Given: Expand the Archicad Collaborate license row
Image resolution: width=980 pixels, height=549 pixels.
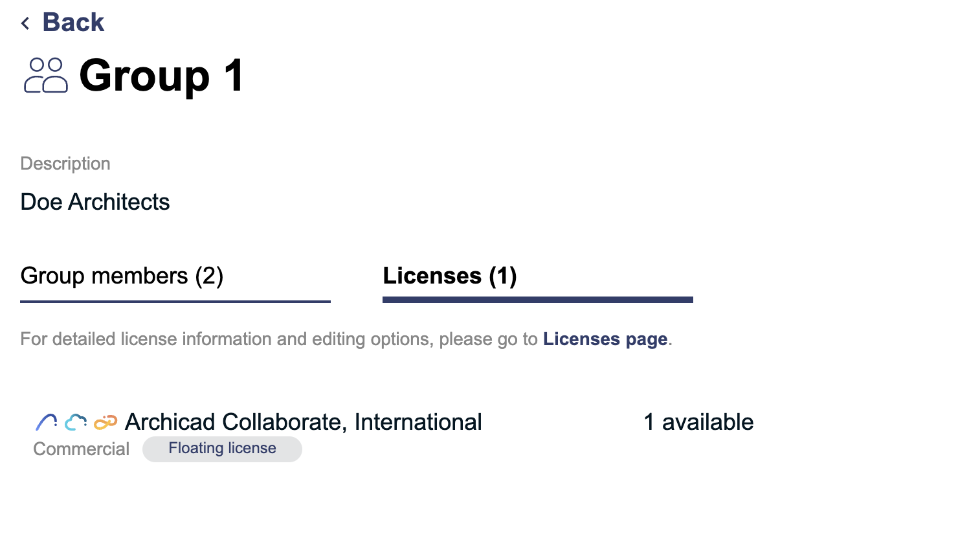Looking at the screenshot, I should 304,421.
